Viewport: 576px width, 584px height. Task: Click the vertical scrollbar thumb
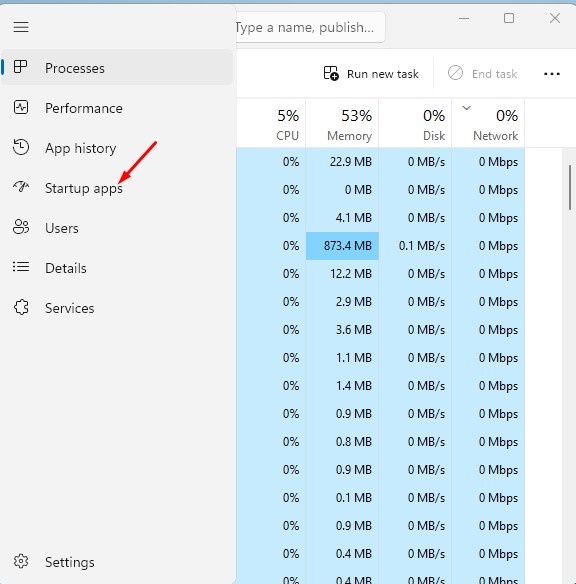point(570,188)
